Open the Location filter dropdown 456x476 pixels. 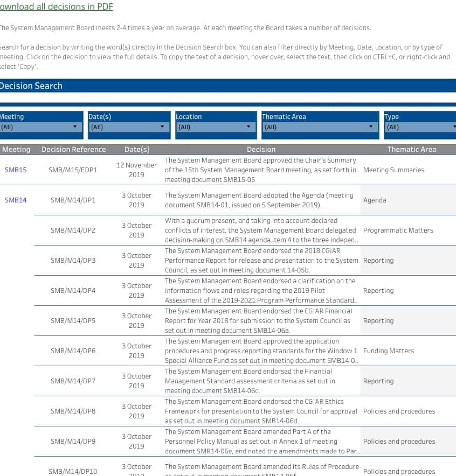[x=215, y=127]
